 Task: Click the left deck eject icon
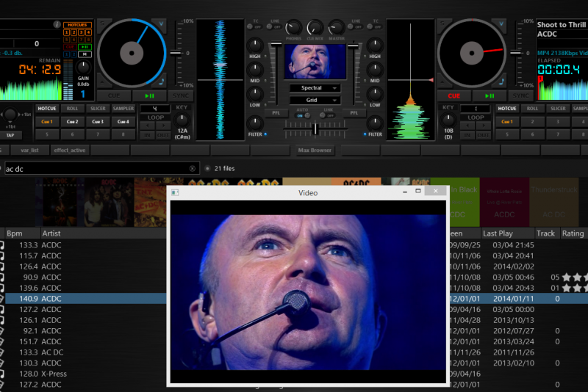coord(102,81)
